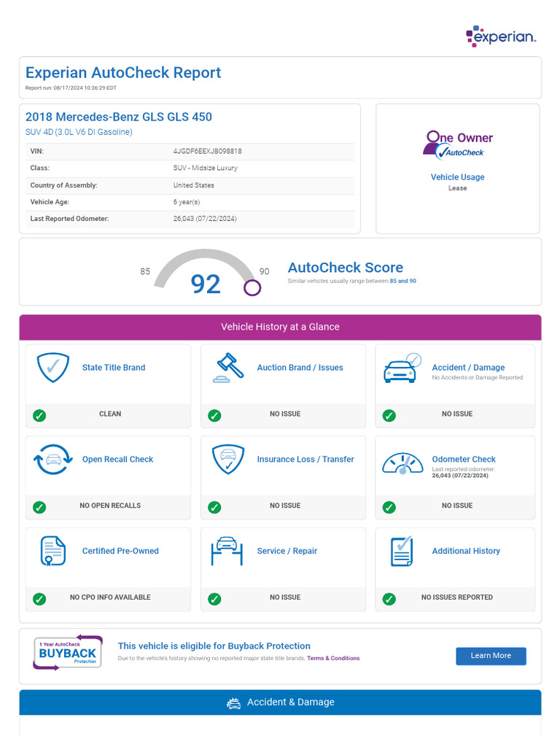
Task: Click the Certified Pre-Owned certificate icon
Action: click(52, 551)
